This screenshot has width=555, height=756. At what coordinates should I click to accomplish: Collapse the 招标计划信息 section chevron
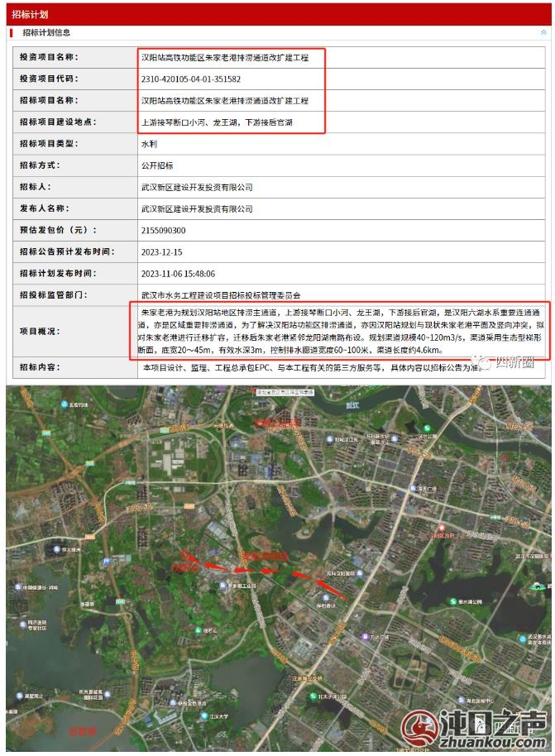543,32
